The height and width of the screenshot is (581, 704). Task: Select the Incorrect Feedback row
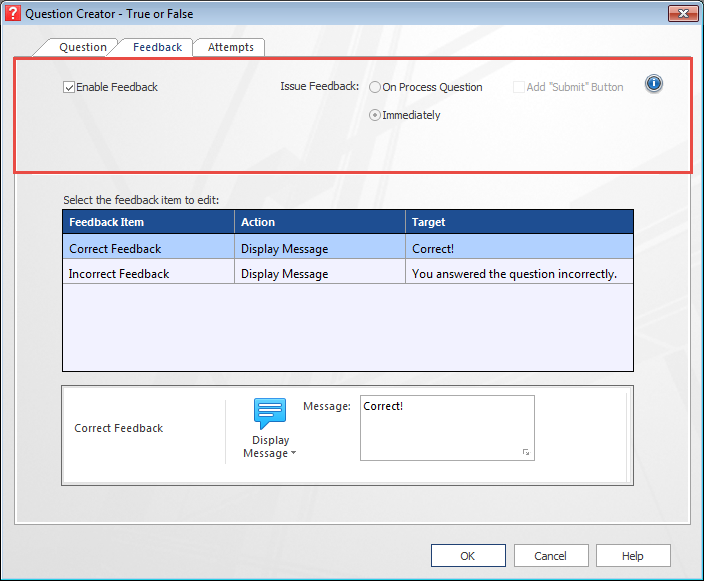pos(348,272)
